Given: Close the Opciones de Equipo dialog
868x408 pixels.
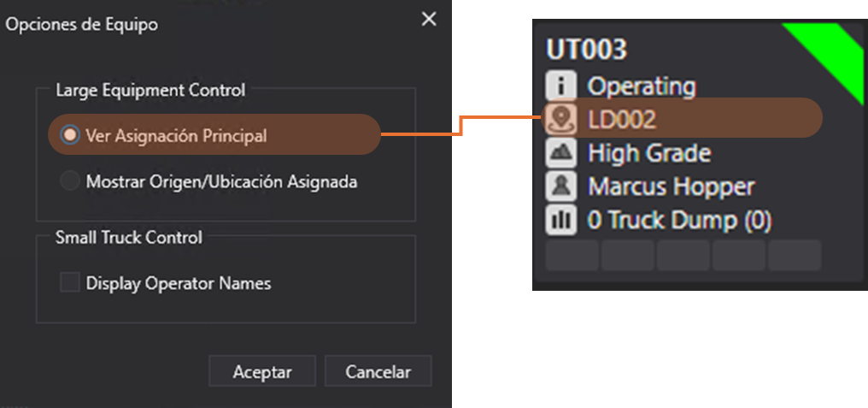Looking at the screenshot, I should pos(429,20).
